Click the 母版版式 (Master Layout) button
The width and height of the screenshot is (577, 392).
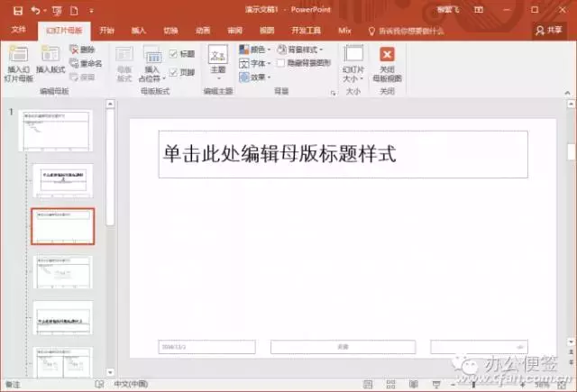pos(124,63)
